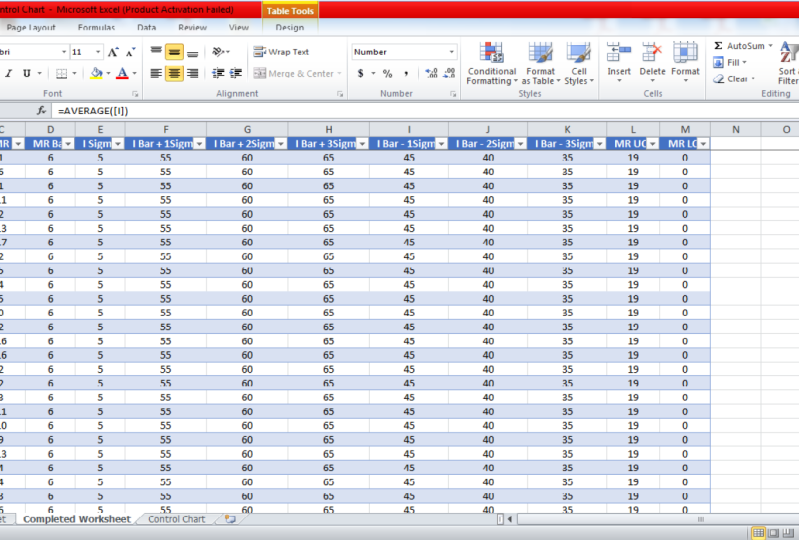Select Top Align

tap(156, 51)
